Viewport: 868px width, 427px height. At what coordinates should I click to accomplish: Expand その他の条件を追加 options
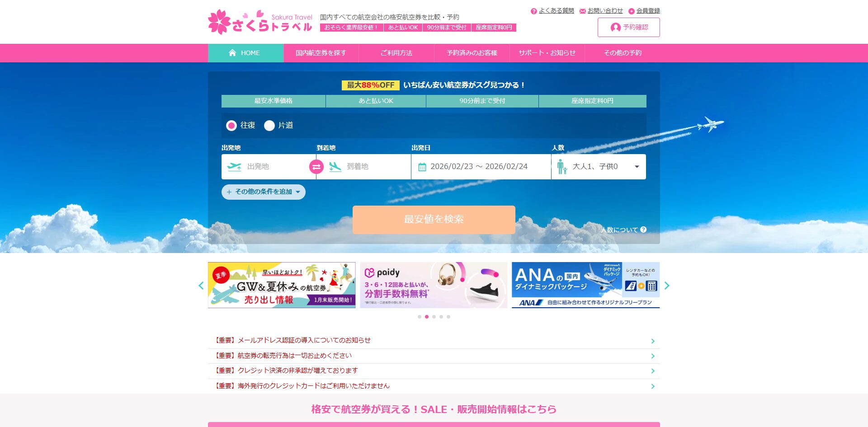263,192
